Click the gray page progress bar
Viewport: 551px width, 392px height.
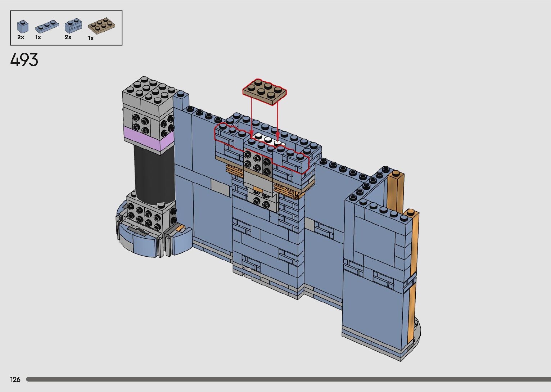[288, 379]
